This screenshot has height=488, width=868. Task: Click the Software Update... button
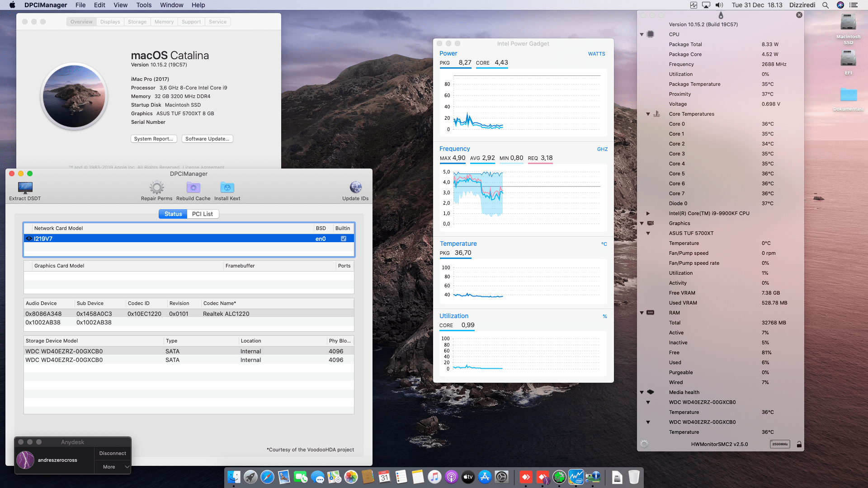point(208,139)
